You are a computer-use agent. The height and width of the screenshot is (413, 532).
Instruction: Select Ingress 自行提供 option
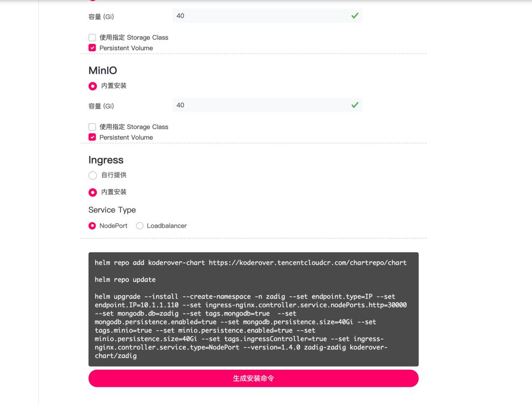[x=93, y=175]
